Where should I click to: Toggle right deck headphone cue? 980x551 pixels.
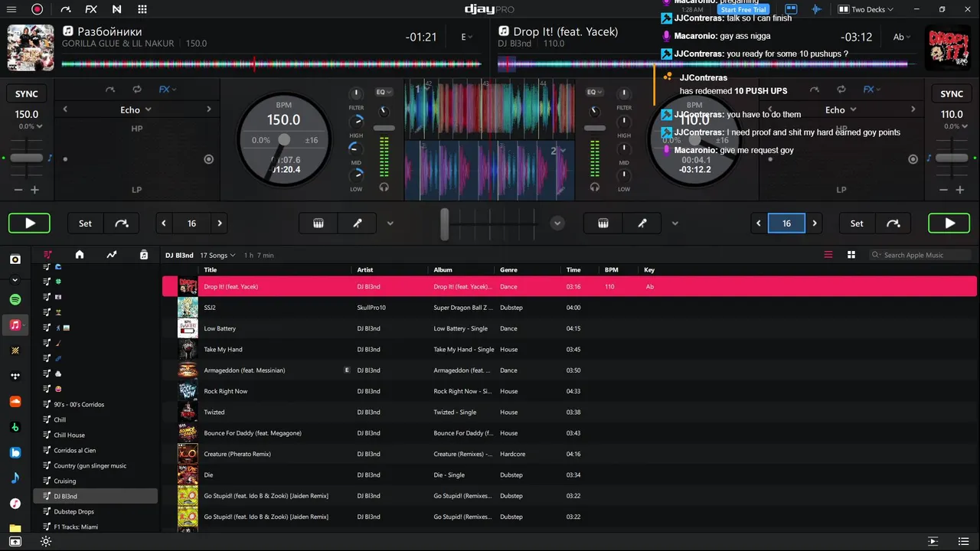click(x=595, y=187)
